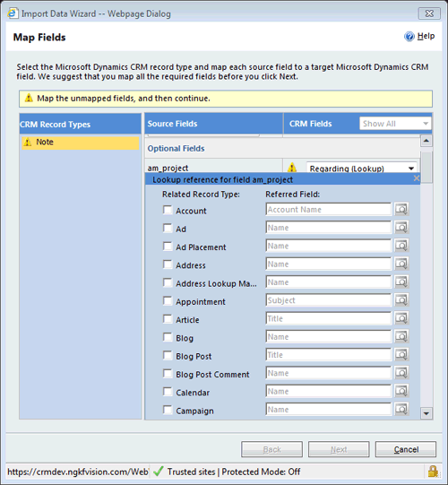Tick the Blog checkbox

(x=168, y=337)
